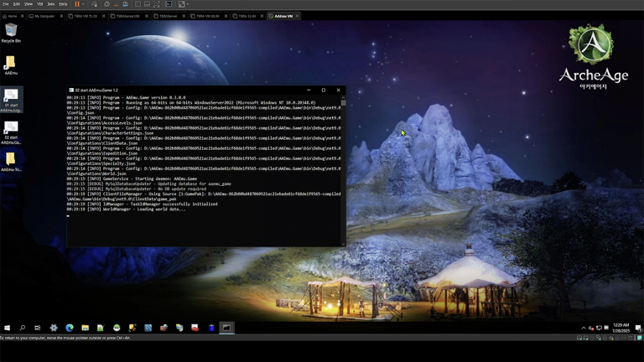Click the revert snapshot toolbar icon
The image size is (644, 362).
point(116,4)
